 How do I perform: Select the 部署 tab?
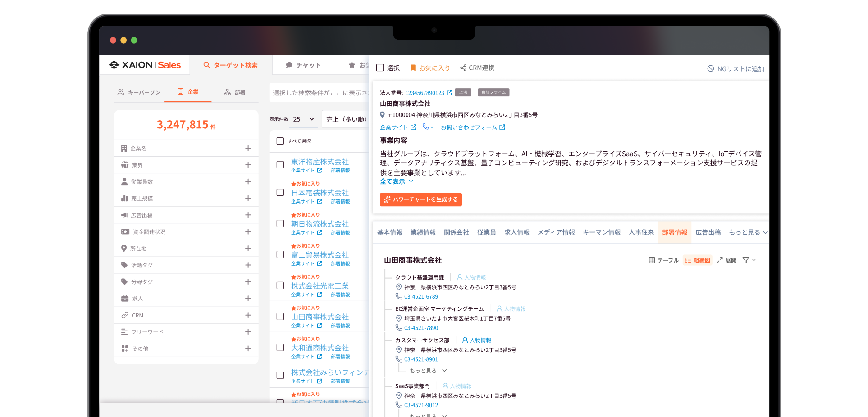[x=235, y=92]
